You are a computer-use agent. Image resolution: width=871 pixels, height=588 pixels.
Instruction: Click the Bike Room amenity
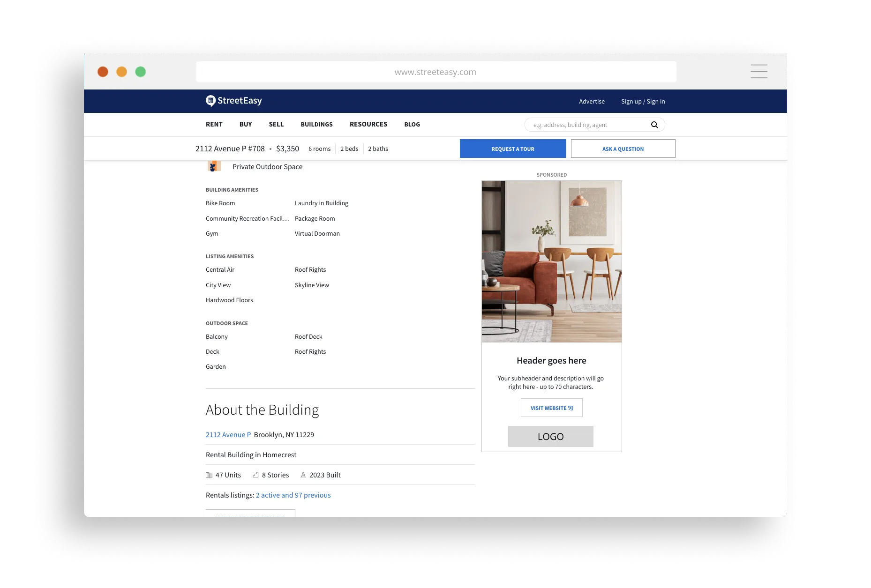click(220, 203)
